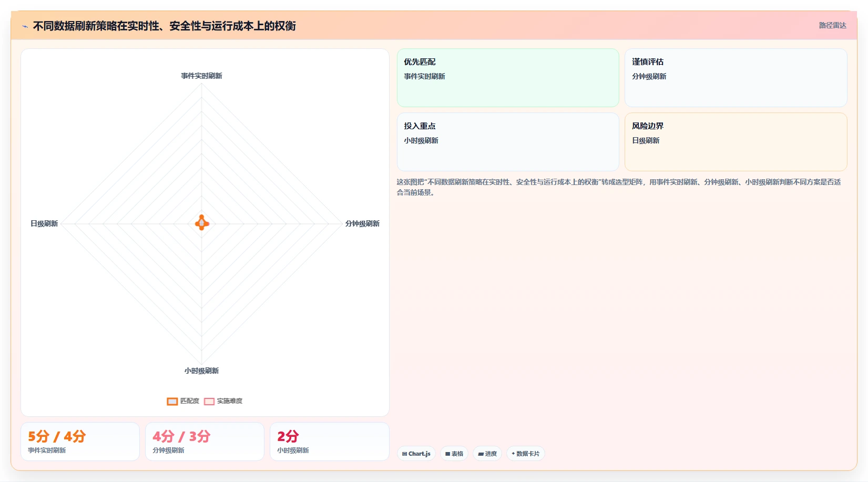Click the 进度 chip

tap(487, 454)
